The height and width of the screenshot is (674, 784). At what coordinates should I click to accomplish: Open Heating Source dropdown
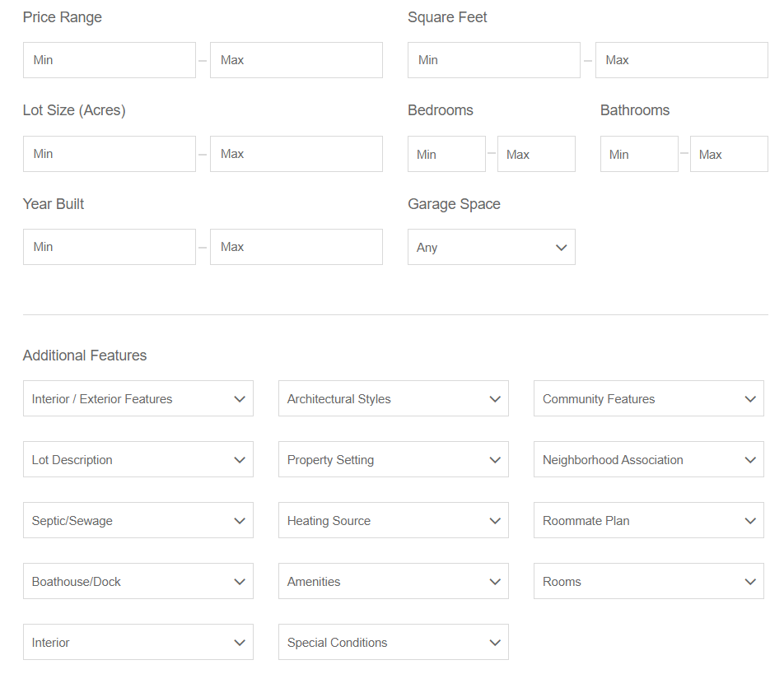point(394,520)
